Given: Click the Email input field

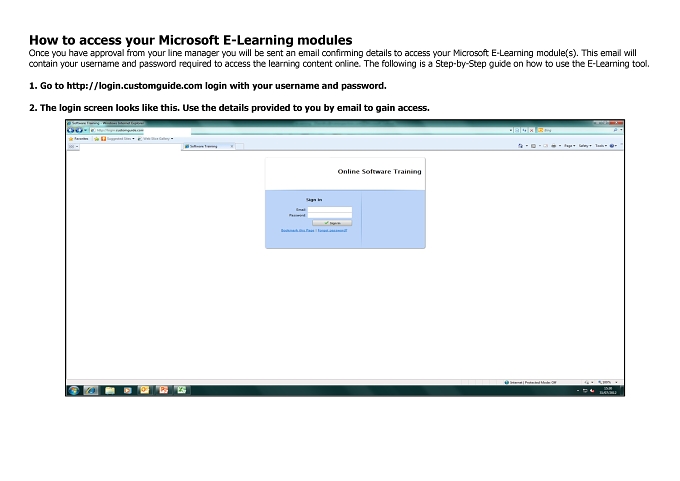Looking at the screenshot, I should click(x=330, y=209).
